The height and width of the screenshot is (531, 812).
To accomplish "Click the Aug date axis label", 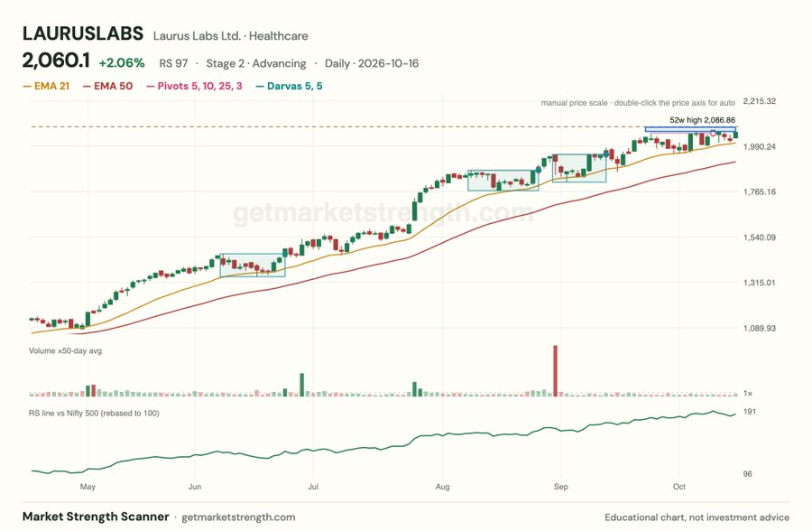I will (443, 487).
